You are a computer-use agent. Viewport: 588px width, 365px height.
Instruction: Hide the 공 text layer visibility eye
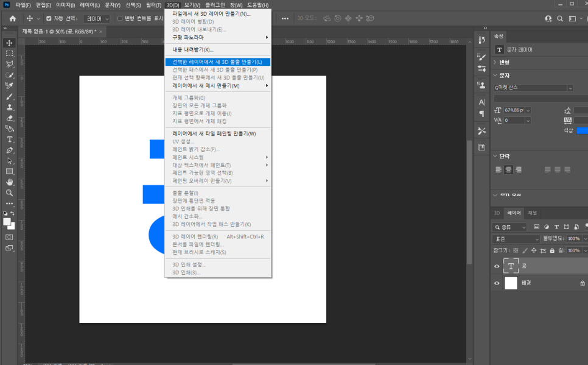pyautogui.click(x=497, y=266)
